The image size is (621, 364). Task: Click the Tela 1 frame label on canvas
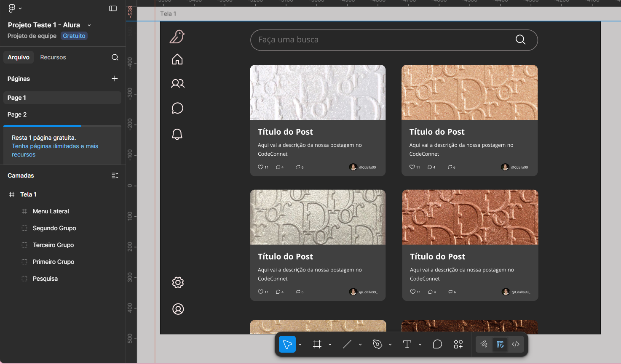(168, 14)
